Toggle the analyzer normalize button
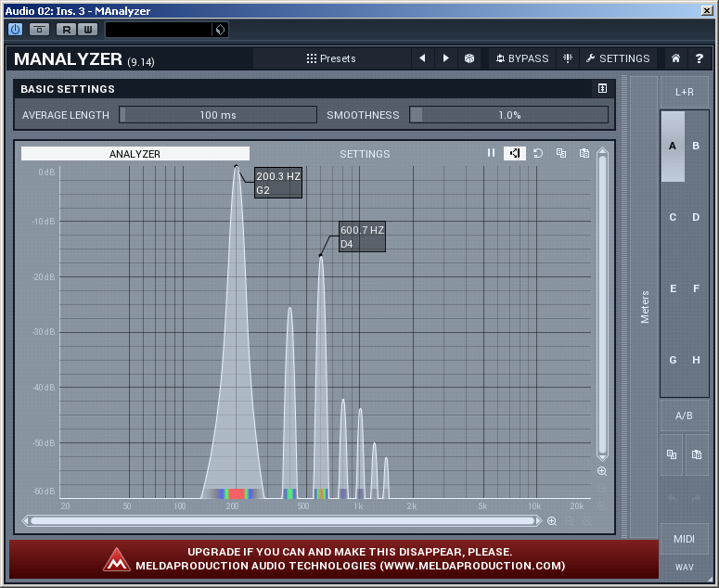 [515, 153]
